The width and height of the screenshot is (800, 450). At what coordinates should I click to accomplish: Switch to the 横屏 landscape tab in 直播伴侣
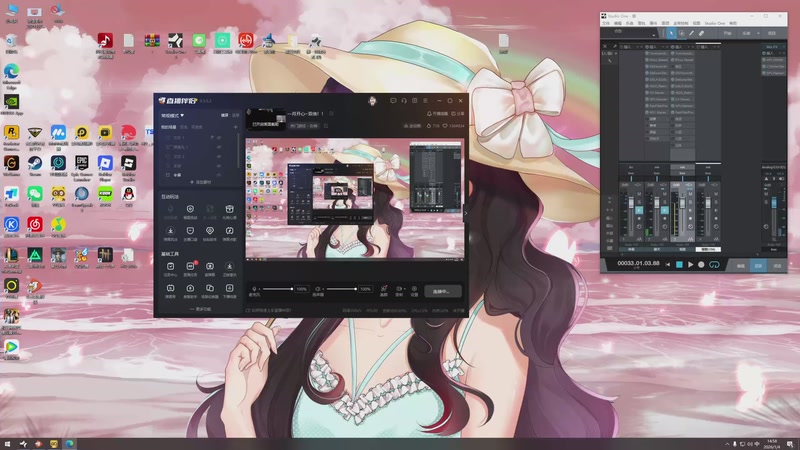click(x=224, y=115)
